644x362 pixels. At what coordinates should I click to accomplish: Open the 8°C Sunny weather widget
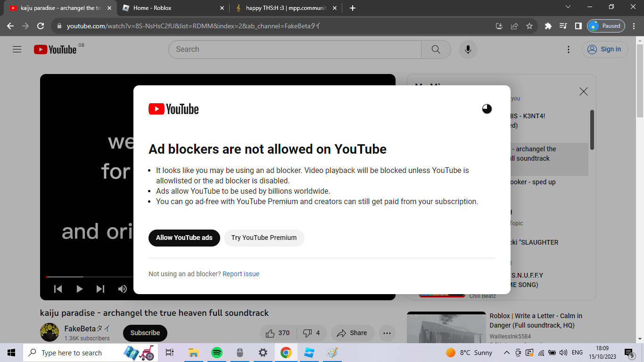469,353
